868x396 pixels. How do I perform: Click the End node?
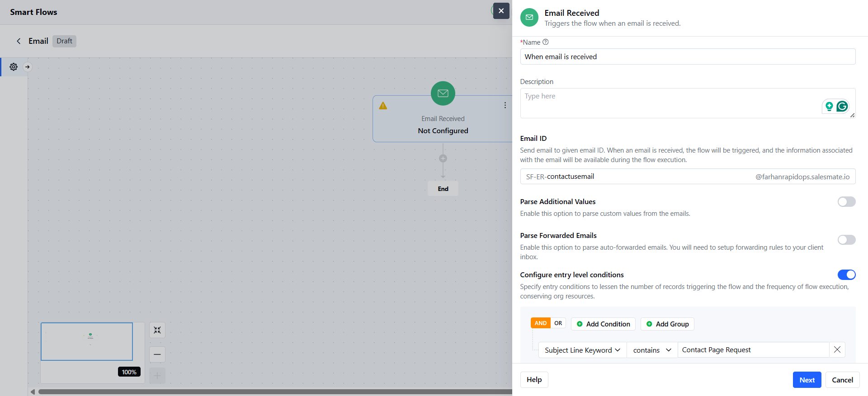click(x=443, y=189)
